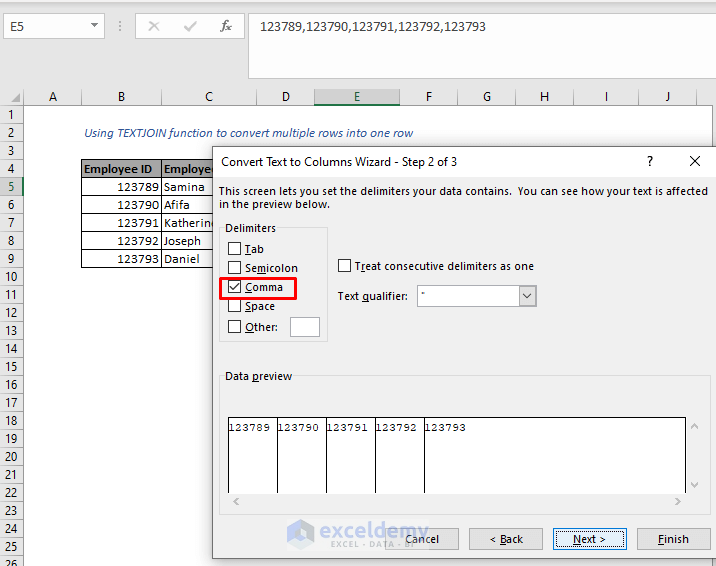Open the Text qualifier dropdown

click(x=527, y=296)
